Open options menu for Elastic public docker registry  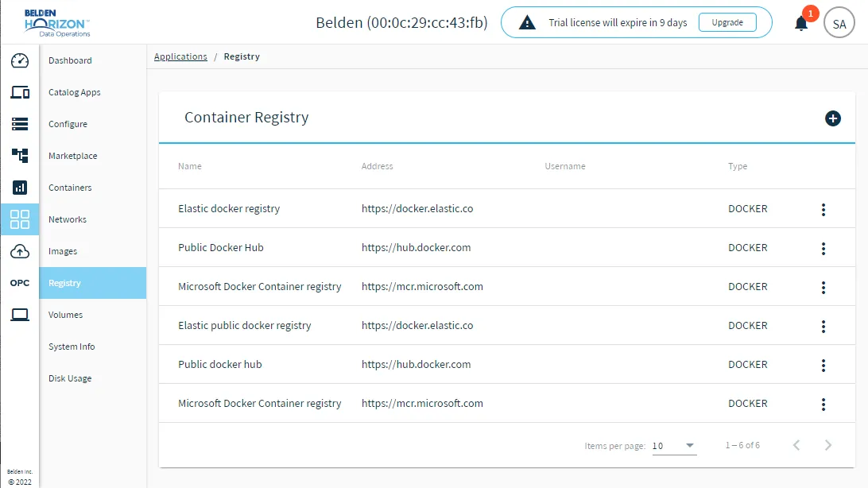[823, 327]
